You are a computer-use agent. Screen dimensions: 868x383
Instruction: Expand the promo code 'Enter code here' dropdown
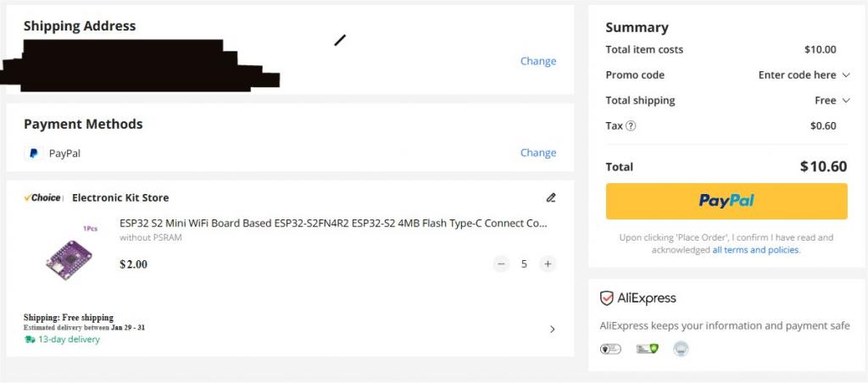pyautogui.click(x=804, y=75)
